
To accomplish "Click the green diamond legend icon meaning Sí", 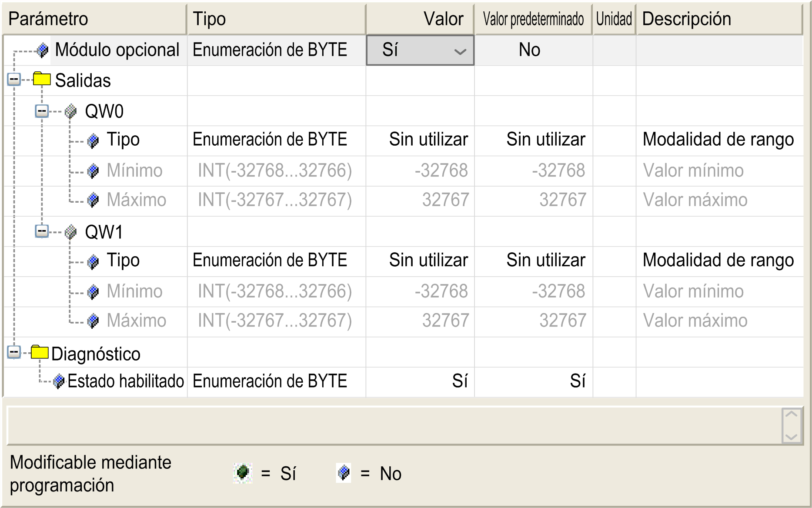I will click(242, 474).
